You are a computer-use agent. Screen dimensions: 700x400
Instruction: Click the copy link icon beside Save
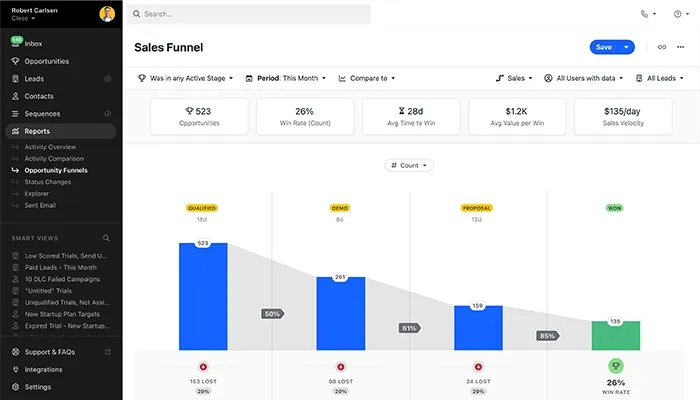click(x=661, y=47)
